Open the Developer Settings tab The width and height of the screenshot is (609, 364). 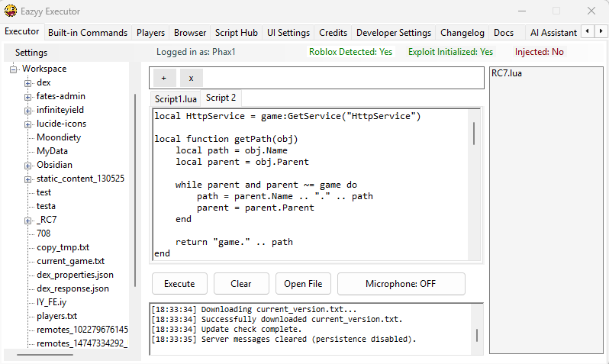393,33
